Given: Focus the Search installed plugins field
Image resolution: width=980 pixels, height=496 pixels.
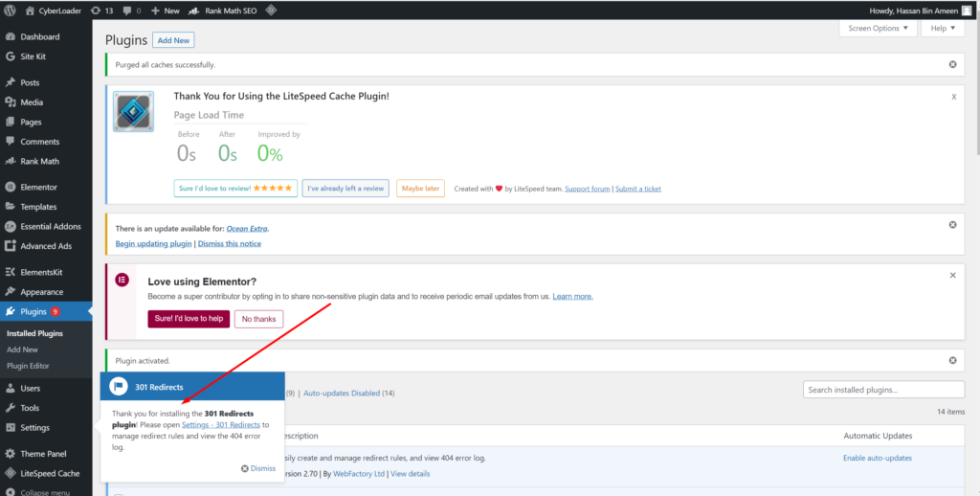Looking at the screenshot, I should [x=883, y=390].
